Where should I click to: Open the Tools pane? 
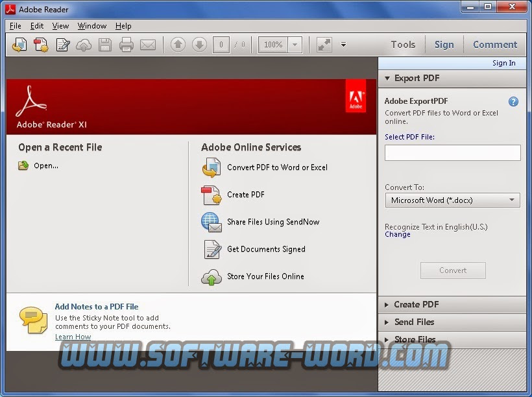pos(403,45)
